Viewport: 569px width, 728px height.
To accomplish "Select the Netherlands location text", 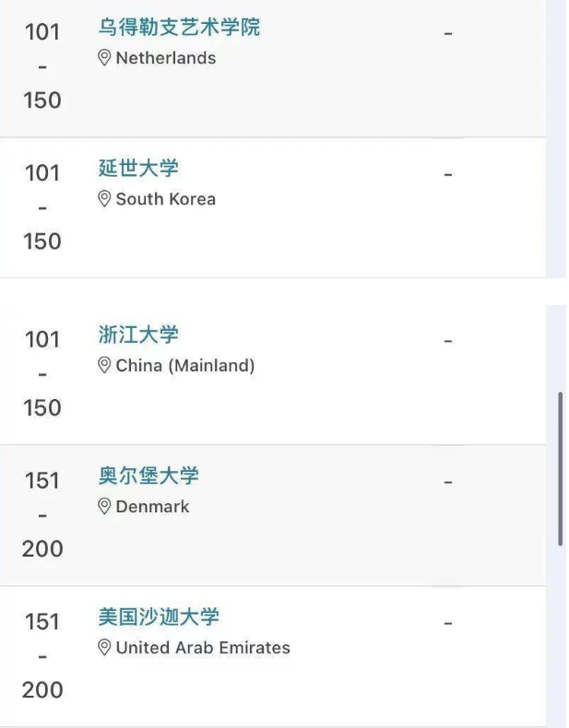I will [166, 58].
